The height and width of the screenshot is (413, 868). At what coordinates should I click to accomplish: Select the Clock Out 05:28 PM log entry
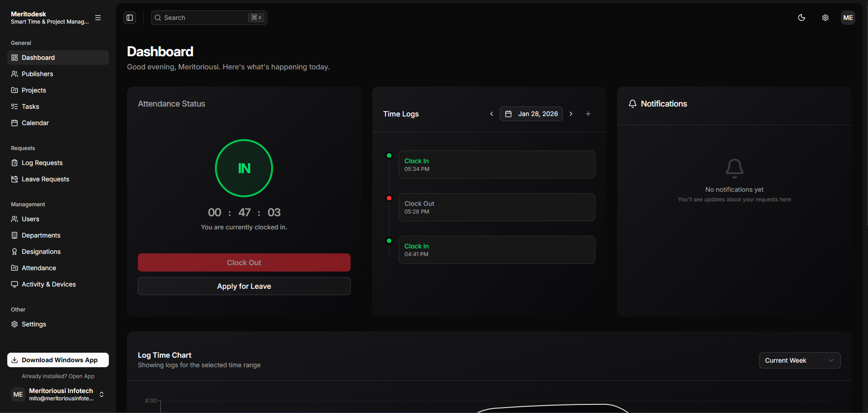tap(497, 207)
